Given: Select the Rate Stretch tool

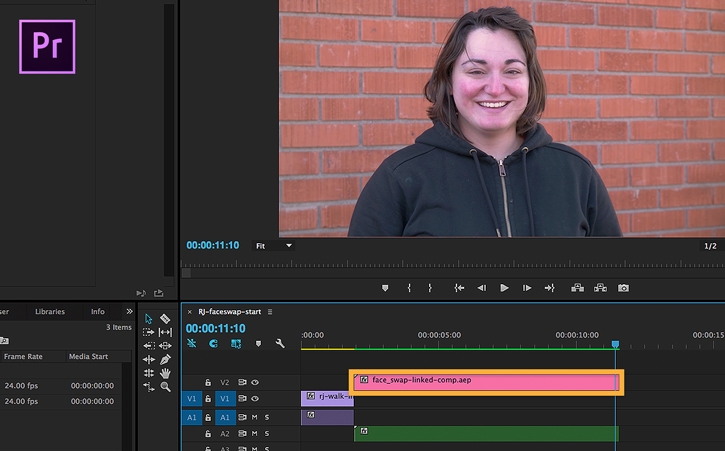Looking at the screenshot, I should pyautogui.click(x=148, y=387).
